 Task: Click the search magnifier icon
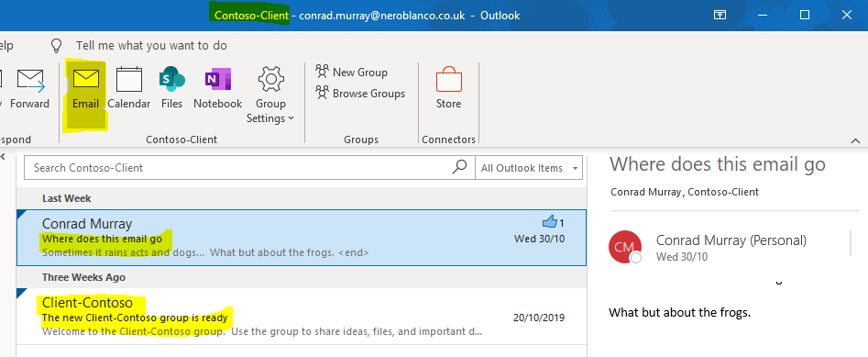click(x=460, y=167)
